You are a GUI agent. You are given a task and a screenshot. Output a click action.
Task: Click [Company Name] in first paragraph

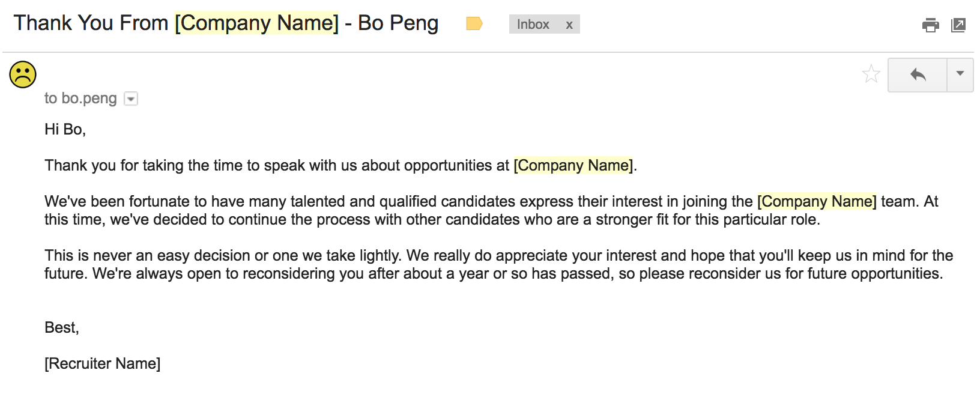pyautogui.click(x=573, y=165)
